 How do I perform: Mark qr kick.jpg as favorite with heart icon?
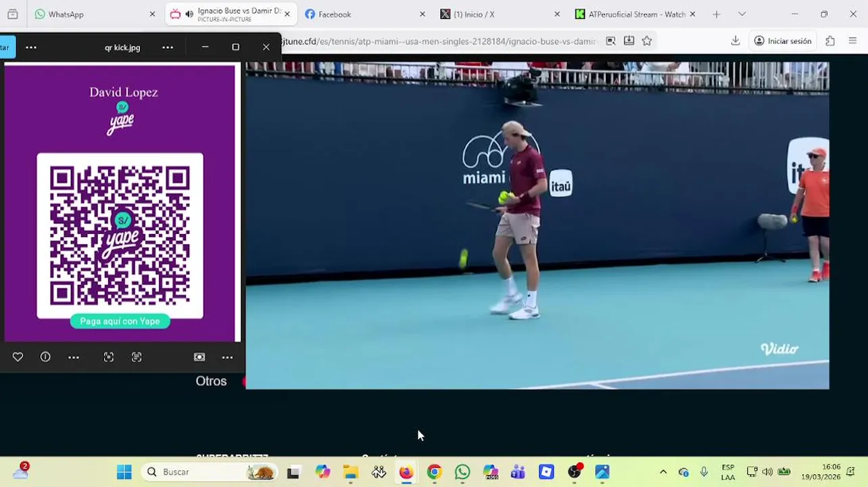point(18,357)
